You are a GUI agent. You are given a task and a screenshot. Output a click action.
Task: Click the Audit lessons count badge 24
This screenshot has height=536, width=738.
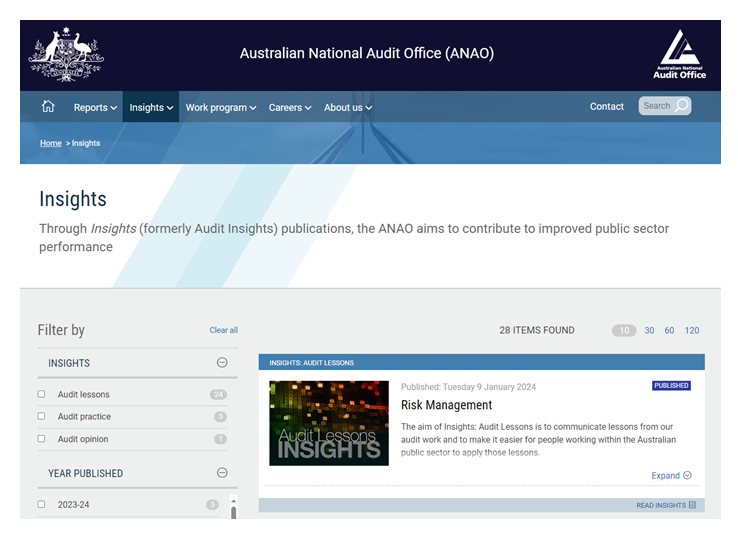point(218,394)
